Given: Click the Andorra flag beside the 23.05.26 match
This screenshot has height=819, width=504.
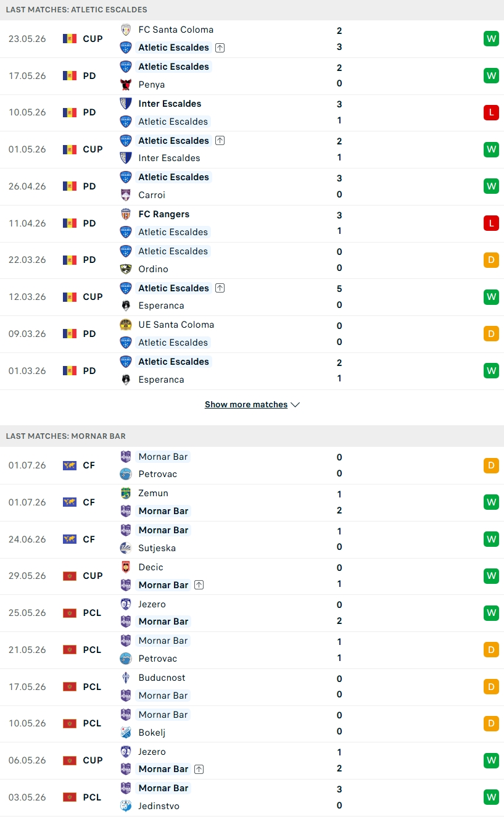Looking at the screenshot, I should [70, 39].
